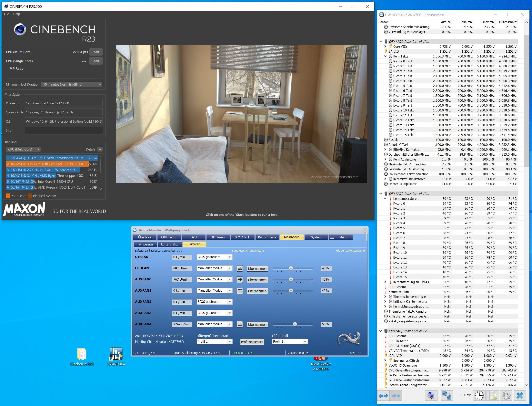Click Physische Speicherauslastung sensor icon
The height and width of the screenshot is (406, 532).
point(386,27)
